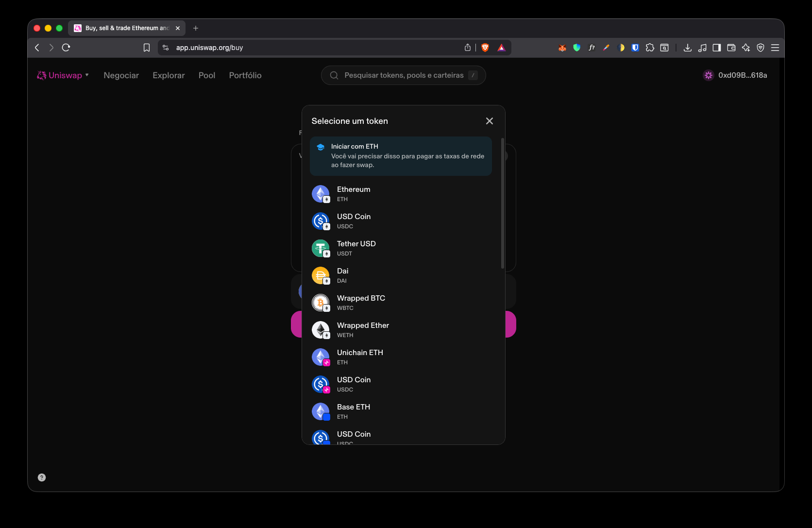Viewport: 812px width, 528px height.
Task: Choose Unichain ETH token icon
Action: point(321,357)
